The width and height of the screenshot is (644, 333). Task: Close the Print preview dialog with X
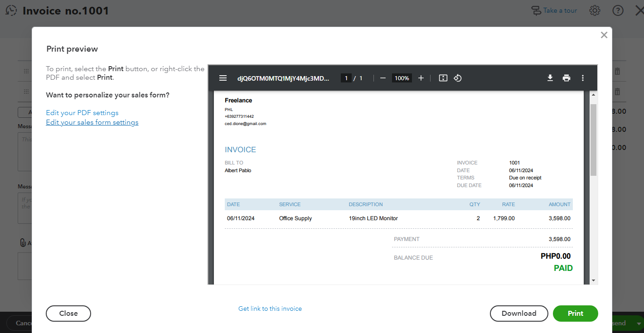click(604, 35)
